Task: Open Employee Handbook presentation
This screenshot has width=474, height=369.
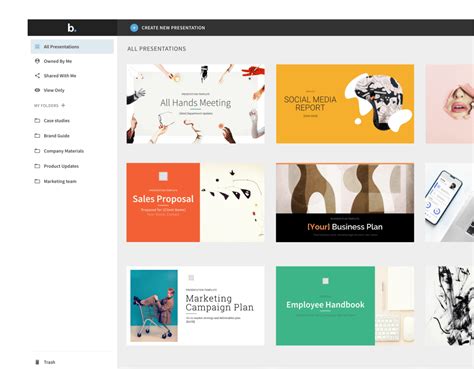Action: coord(345,306)
